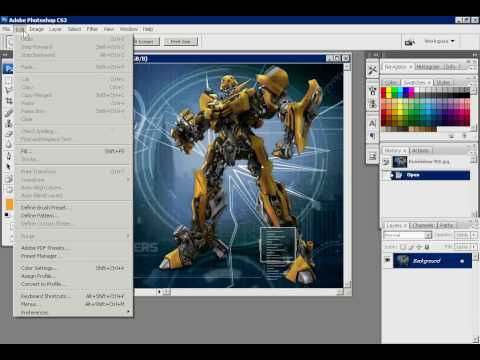Screen dimensions: 480x360
Task: Choose Preset Manager from Edit menu
Action: (73, 256)
